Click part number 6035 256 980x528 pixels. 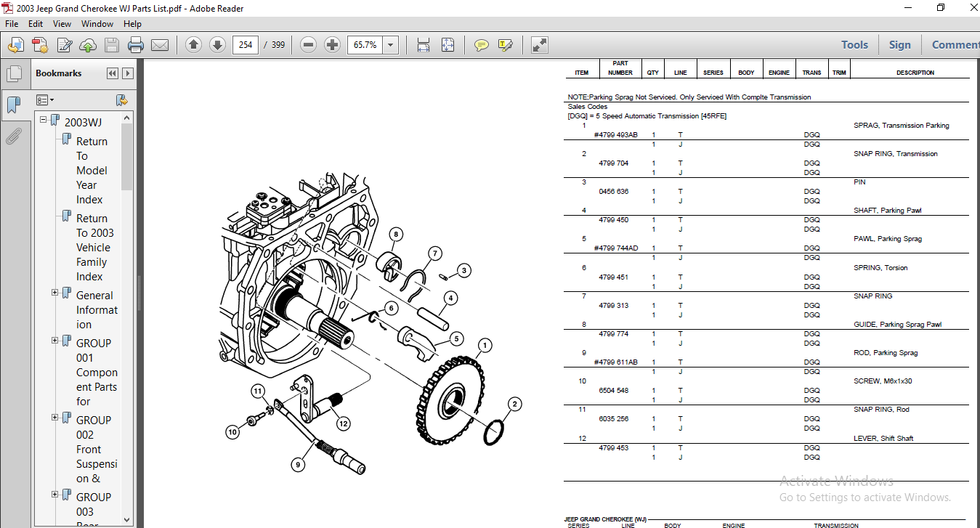point(613,419)
